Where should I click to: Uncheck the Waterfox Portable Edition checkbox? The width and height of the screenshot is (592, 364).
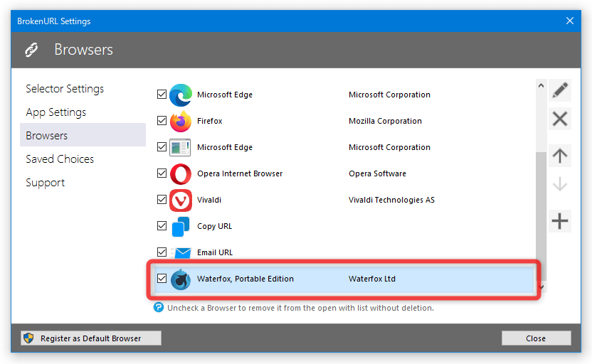coord(162,279)
